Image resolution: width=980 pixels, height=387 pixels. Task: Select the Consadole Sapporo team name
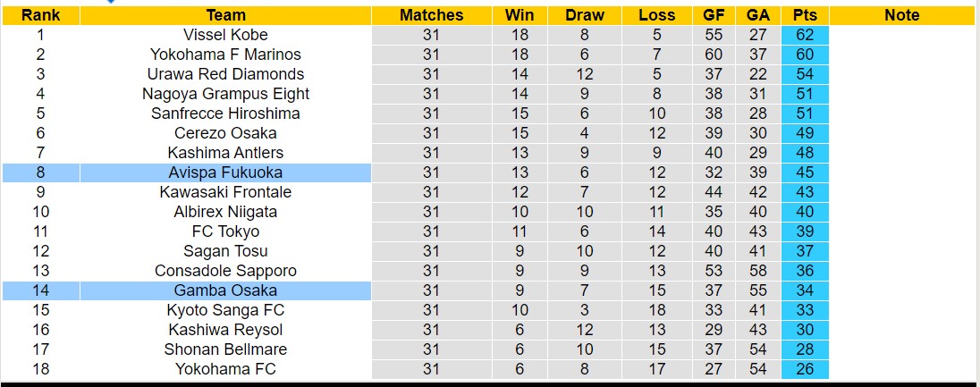tap(225, 271)
